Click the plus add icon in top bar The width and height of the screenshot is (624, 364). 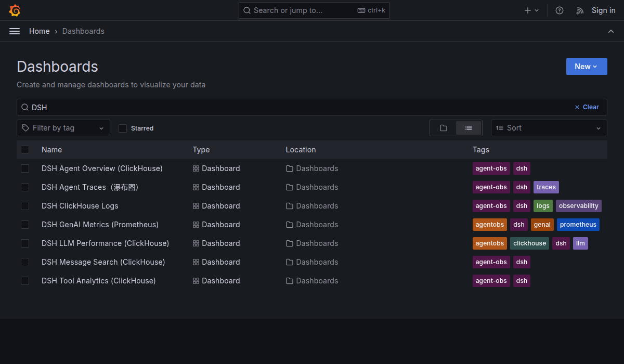tap(528, 10)
